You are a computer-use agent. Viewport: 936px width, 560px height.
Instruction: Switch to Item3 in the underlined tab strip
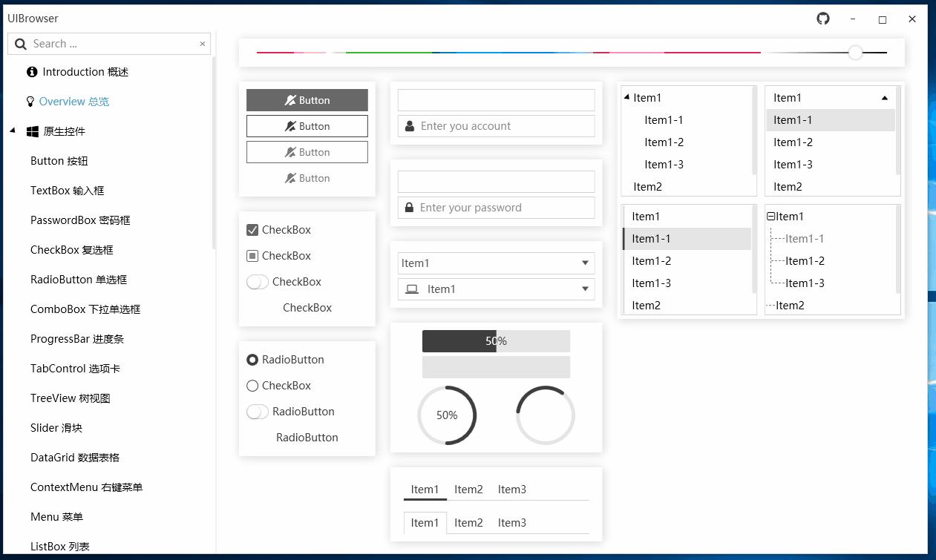coord(512,490)
